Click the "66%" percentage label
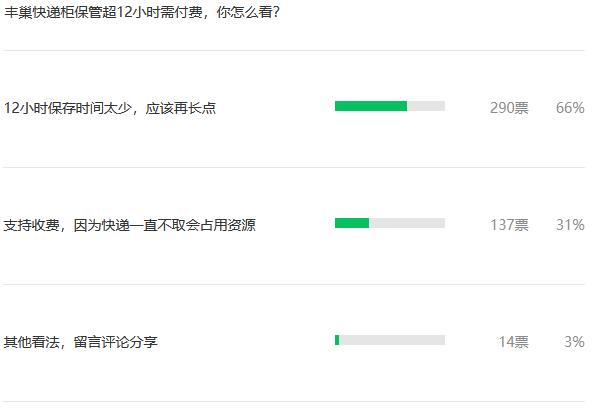The width and height of the screenshot is (610, 420). 570,107
